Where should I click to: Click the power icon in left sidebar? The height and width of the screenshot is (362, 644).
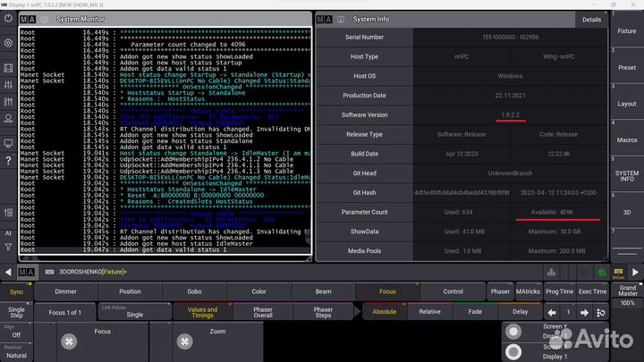(x=8, y=16)
